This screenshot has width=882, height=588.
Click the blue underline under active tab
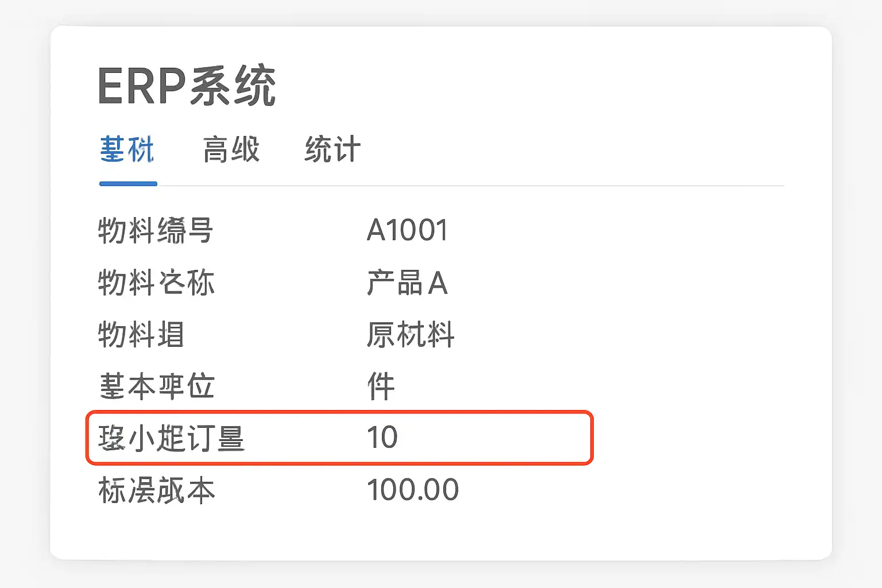coord(128,184)
